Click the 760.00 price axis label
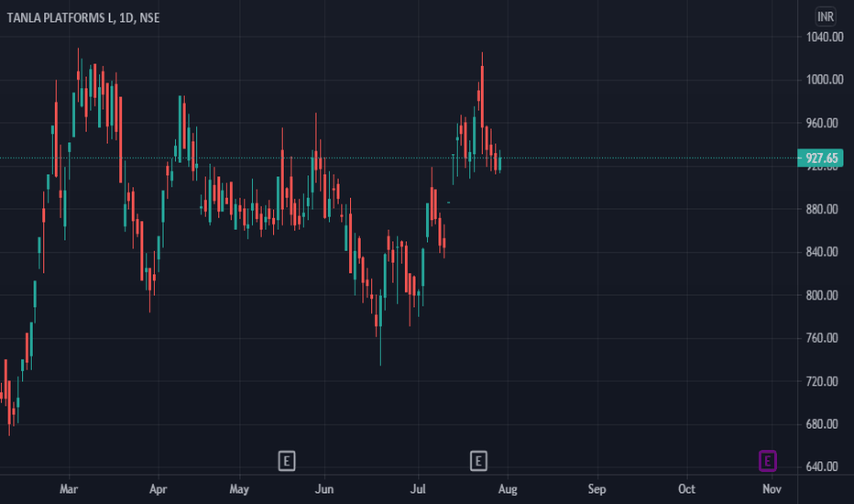This screenshot has height=504, width=854. point(822,338)
